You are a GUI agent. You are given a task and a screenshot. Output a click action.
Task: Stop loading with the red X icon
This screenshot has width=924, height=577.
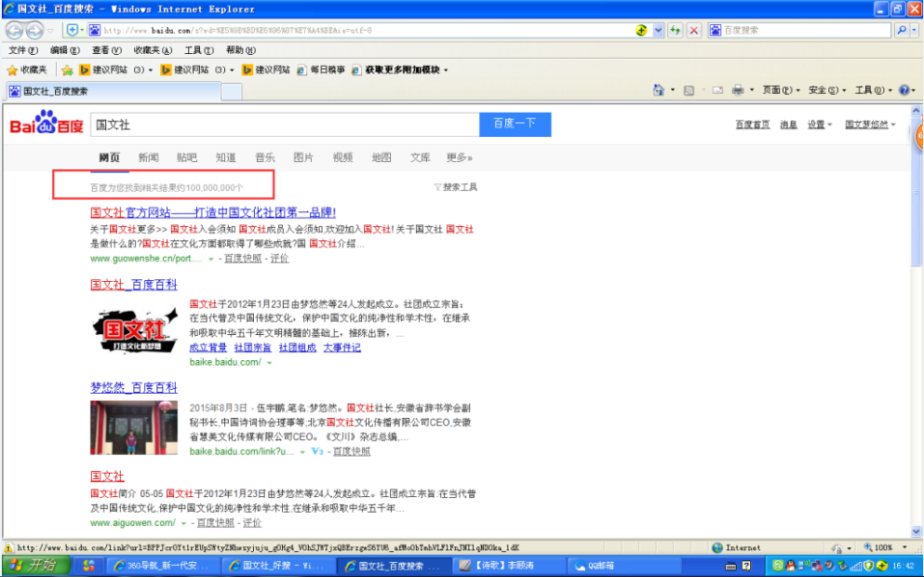(694, 30)
